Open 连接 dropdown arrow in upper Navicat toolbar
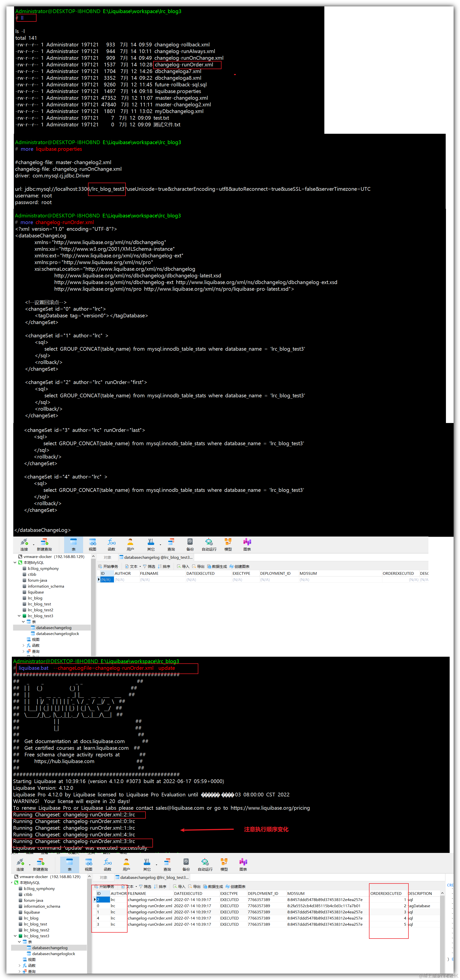This screenshot has width=460, height=980. (34, 545)
